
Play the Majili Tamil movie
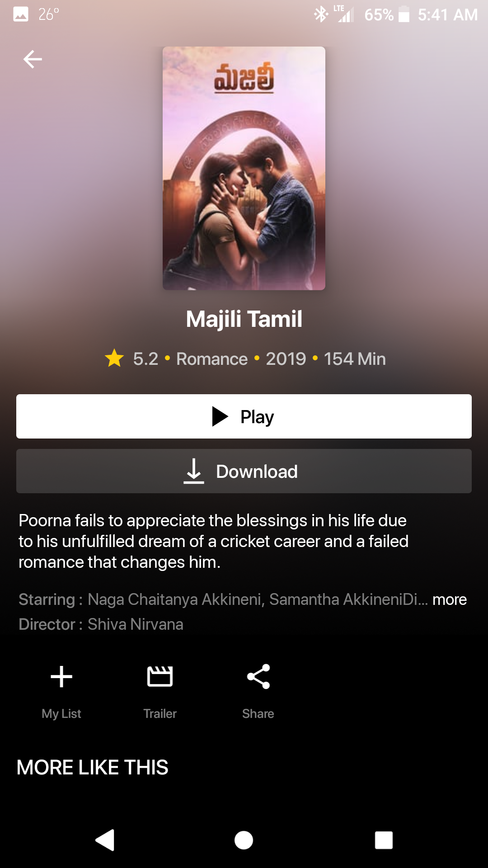(x=244, y=416)
